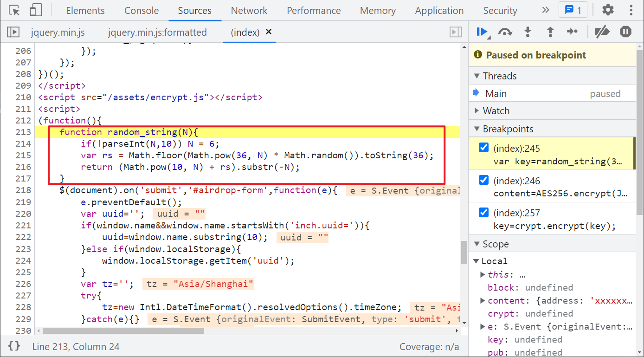Expand the content object variable
The width and height of the screenshot is (644, 357).
tap(483, 300)
